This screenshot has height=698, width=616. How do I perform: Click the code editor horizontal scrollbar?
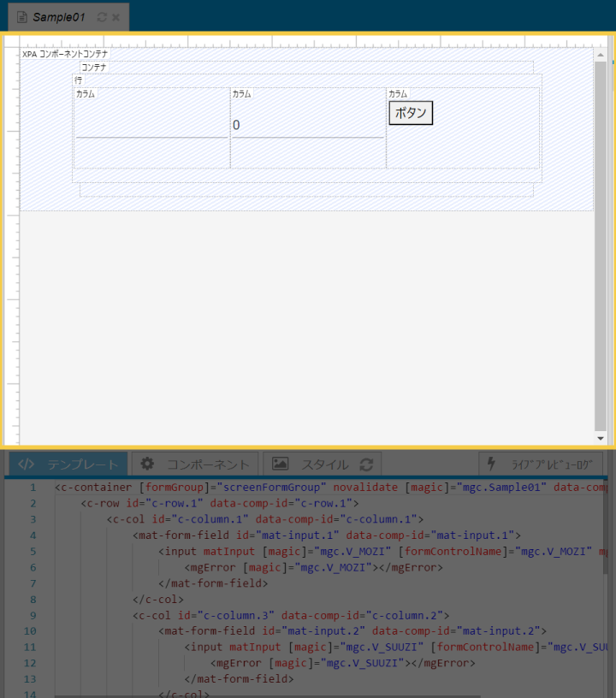click(257, 695)
